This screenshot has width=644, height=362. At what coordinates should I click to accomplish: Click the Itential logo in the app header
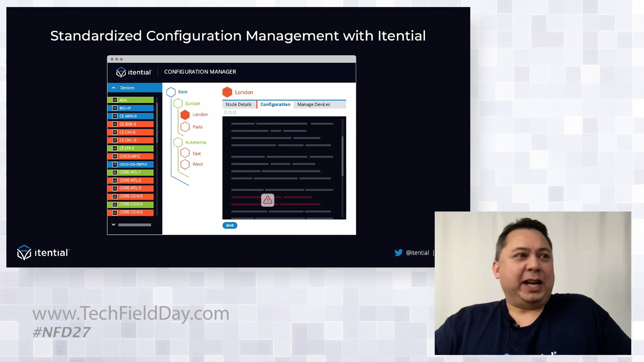pos(134,72)
